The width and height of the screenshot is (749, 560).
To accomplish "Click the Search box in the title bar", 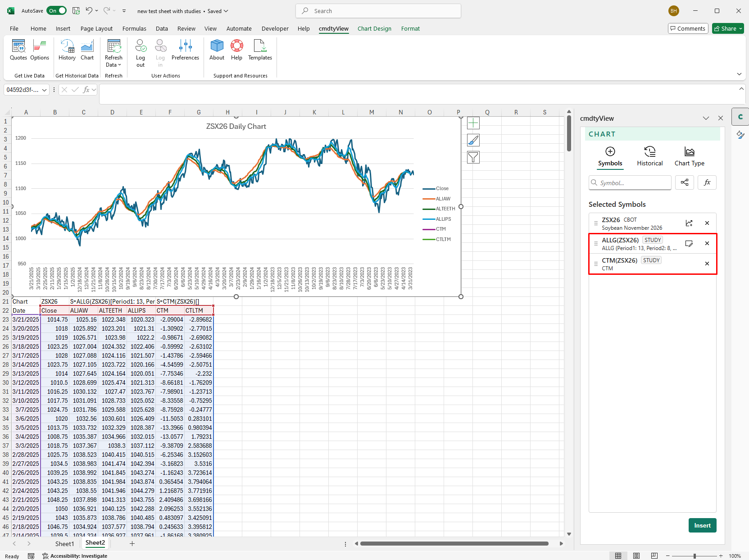I will 378,11.
